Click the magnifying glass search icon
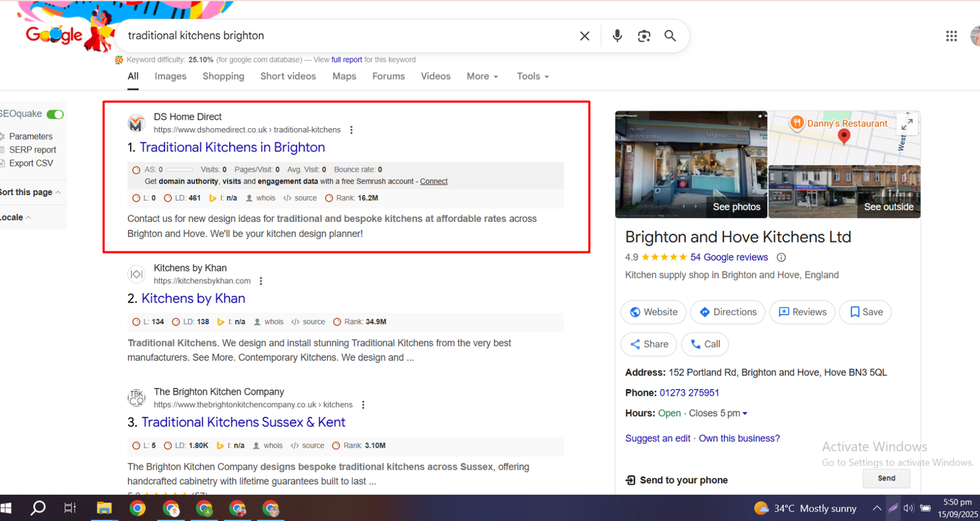Image resolution: width=980 pixels, height=521 pixels. tap(670, 36)
